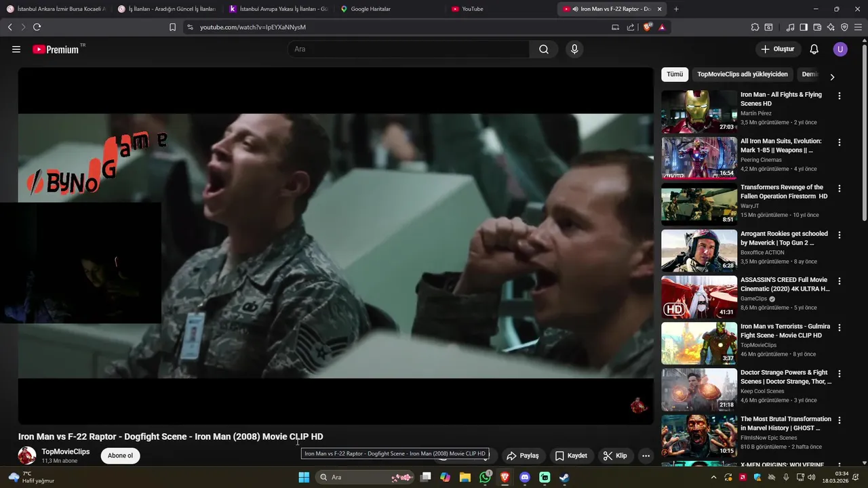Open the YouTube hamburger guide menu
The width and height of the screenshot is (868, 488).
16,49
